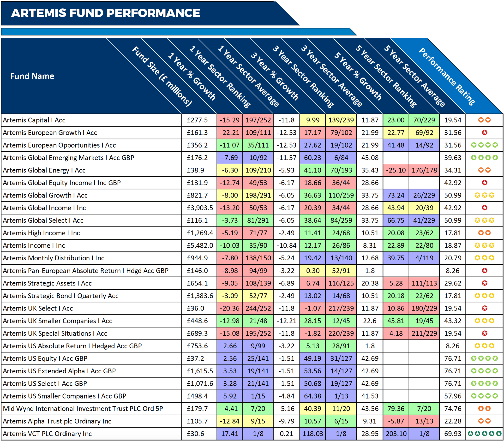Click the two orange stars for Artemis Capital
Screen dimensions: 504x441
pyautogui.click(x=485, y=120)
